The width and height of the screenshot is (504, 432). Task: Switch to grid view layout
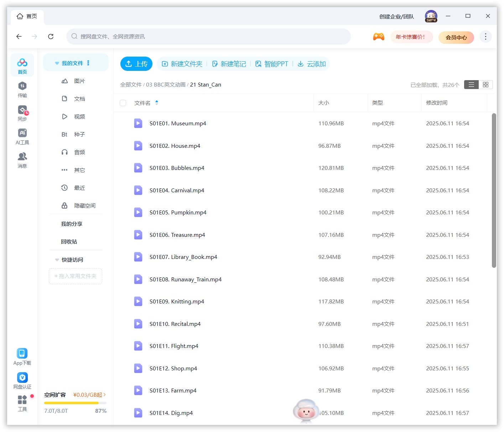pyautogui.click(x=485, y=84)
